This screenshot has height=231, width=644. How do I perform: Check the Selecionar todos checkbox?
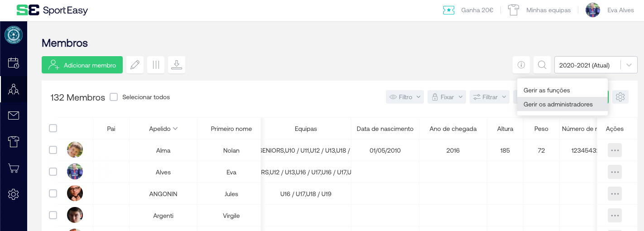click(114, 97)
